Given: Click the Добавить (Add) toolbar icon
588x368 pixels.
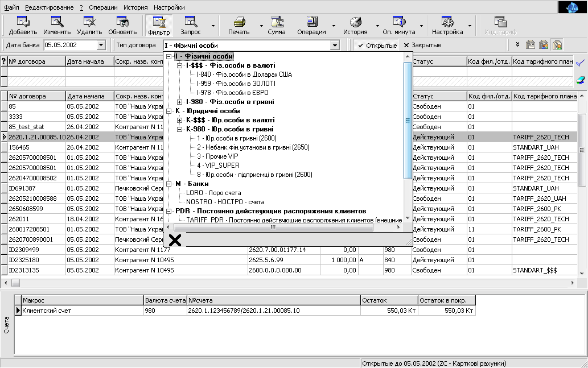Looking at the screenshot, I should [x=23, y=22].
